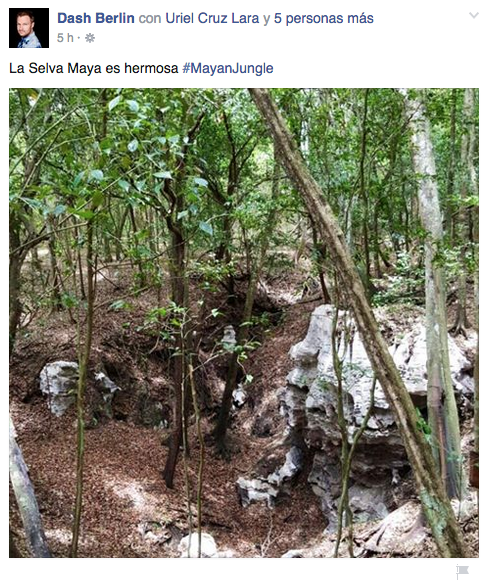Expand the dropdown arrow at post corner
This screenshot has height=583, width=487.
coord(474,15)
